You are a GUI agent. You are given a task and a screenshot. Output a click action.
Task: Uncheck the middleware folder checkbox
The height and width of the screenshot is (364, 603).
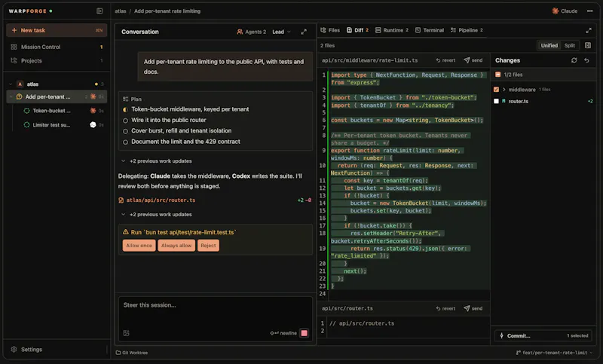pos(496,90)
